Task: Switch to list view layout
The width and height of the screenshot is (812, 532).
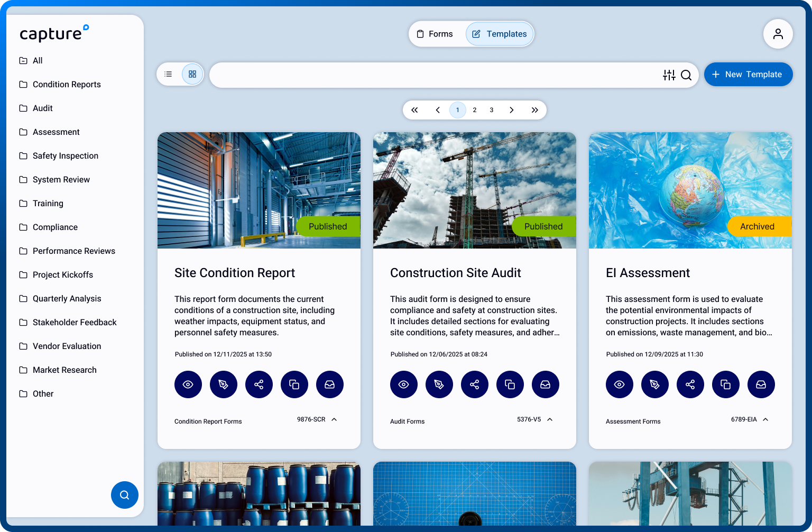Action: click(168, 74)
